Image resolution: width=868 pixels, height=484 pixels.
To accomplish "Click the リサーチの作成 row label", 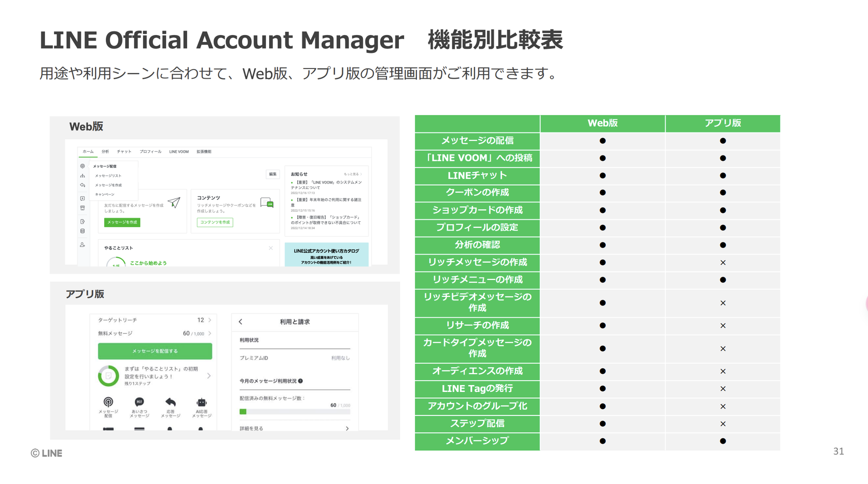I will click(x=477, y=326).
